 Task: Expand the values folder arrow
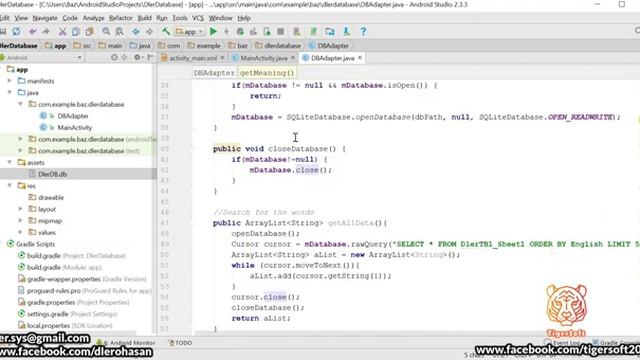(20, 232)
